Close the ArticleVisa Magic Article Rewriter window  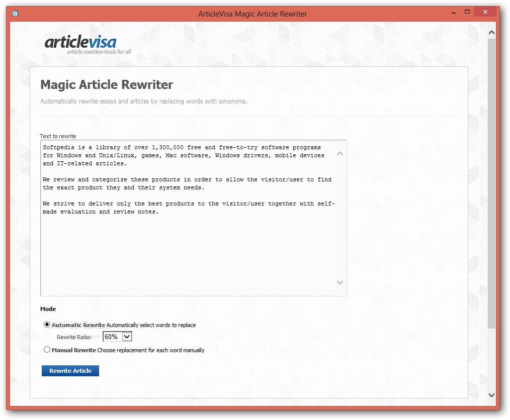(x=485, y=12)
